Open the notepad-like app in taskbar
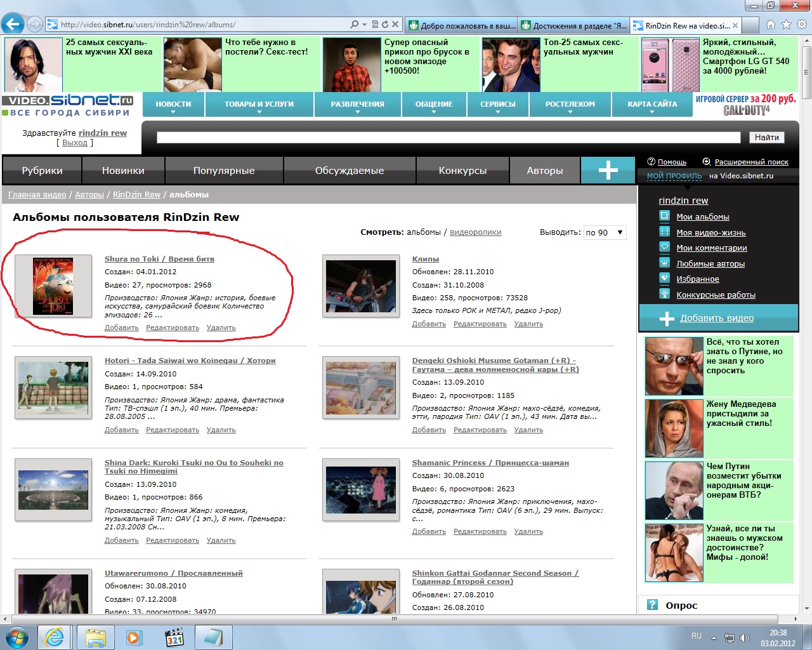This screenshot has width=812, height=650. coord(213,637)
